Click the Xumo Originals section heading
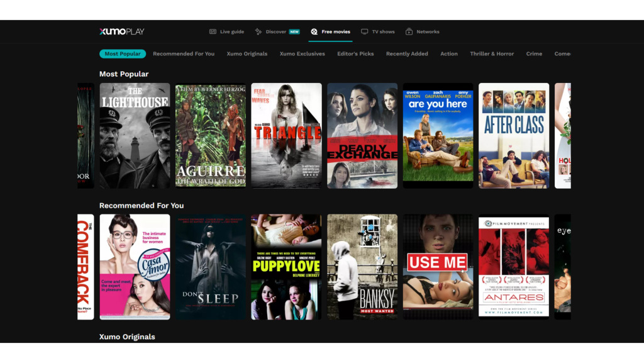The height and width of the screenshot is (363, 644). click(x=127, y=337)
